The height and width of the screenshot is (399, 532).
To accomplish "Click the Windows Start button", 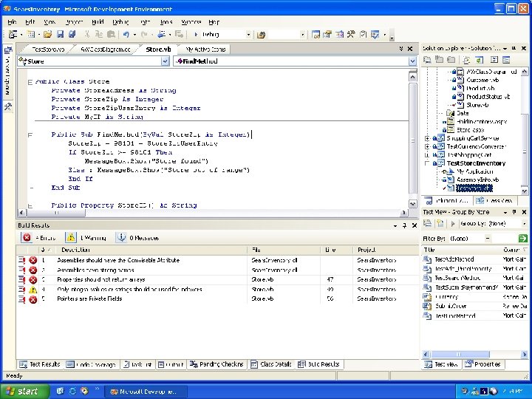I will 24,391.
